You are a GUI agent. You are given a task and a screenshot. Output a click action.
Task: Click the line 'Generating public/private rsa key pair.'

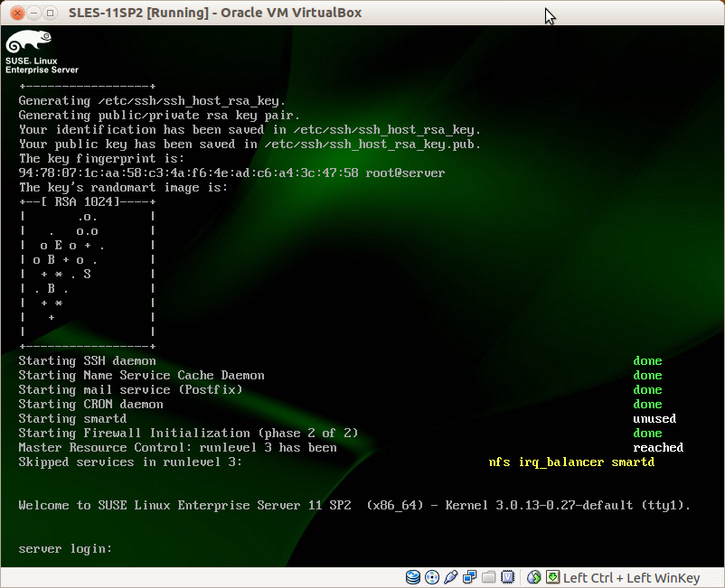159,116
